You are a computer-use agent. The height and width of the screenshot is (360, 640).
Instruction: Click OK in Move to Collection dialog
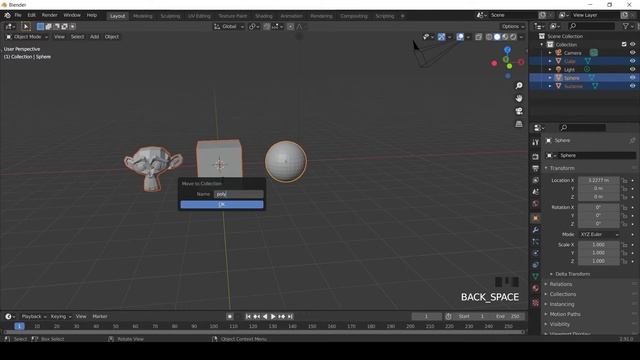(x=222, y=204)
